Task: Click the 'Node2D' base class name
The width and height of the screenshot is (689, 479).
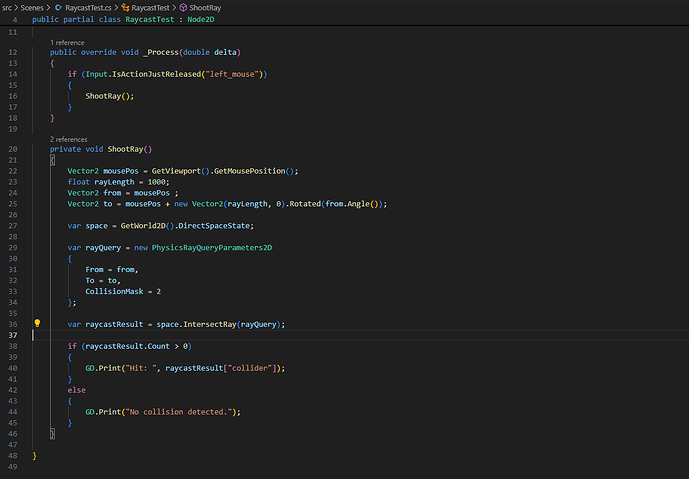Action: [x=201, y=19]
